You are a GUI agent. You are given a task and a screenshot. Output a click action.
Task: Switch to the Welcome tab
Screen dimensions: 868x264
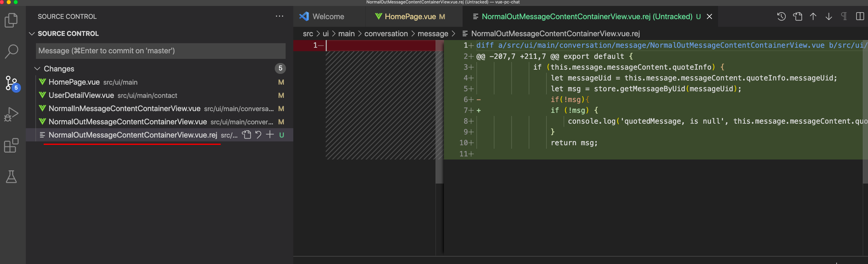click(x=329, y=16)
